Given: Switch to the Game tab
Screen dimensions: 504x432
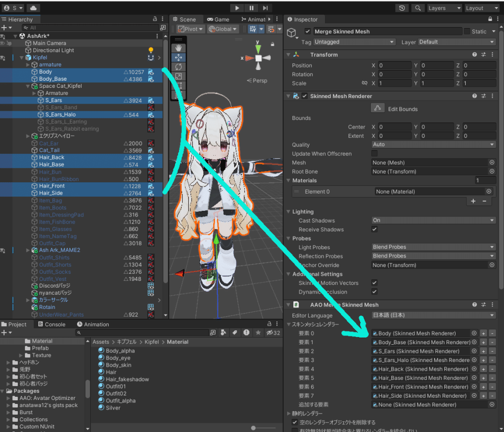Looking at the screenshot, I should click(x=218, y=19).
